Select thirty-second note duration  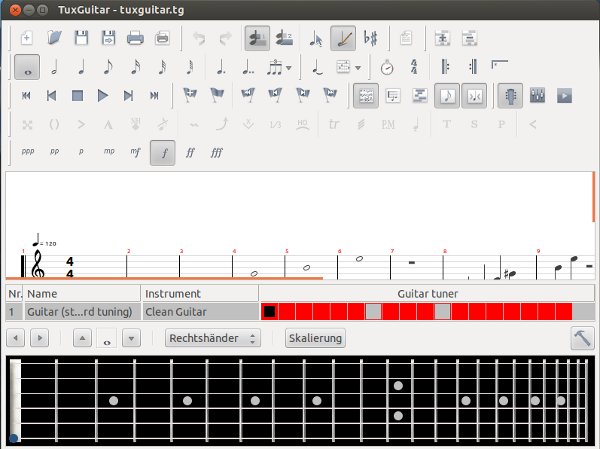tap(163, 67)
